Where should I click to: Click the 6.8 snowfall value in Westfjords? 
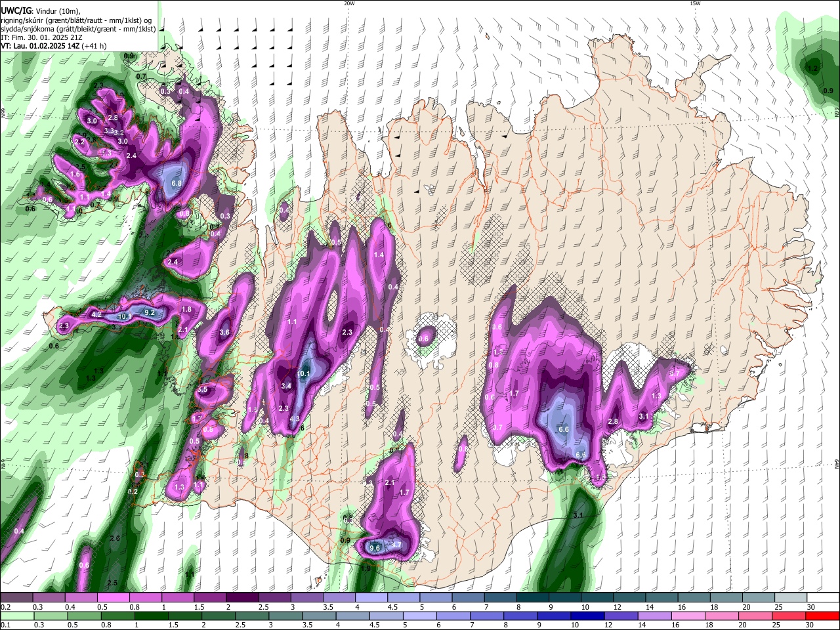pyautogui.click(x=176, y=183)
